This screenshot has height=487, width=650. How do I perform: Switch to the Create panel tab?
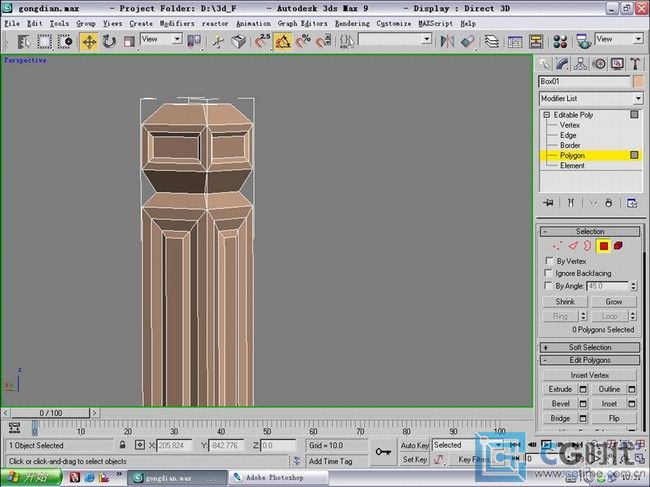pos(544,64)
